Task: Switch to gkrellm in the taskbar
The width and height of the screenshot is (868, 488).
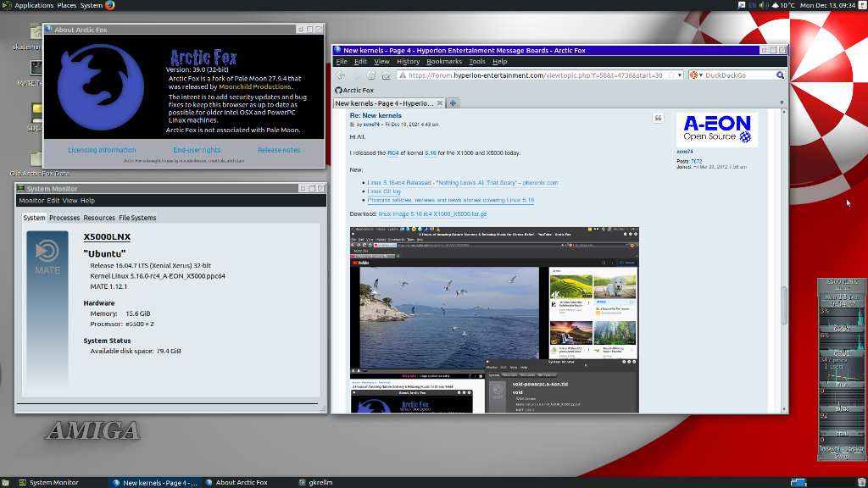Action: tap(317, 482)
